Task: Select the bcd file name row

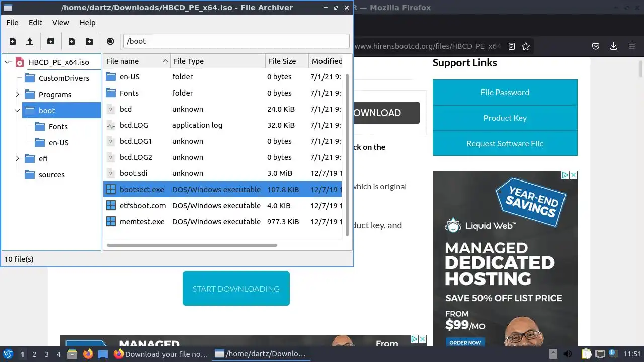Action: click(x=222, y=109)
